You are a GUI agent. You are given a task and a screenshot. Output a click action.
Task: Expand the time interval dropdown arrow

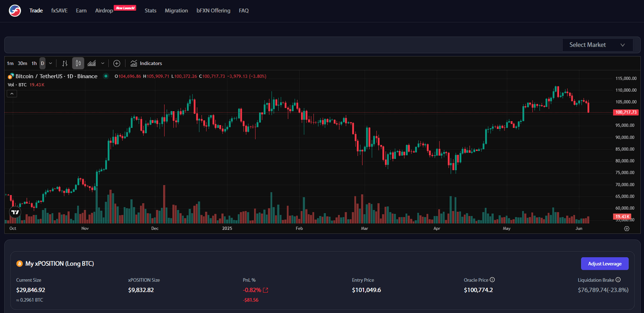(50, 63)
